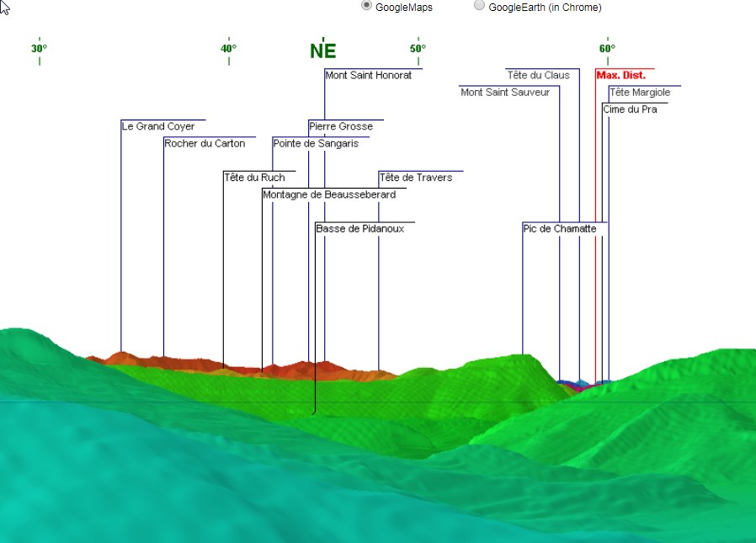
Task: Click the 50° azimuth marker
Action: click(x=418, y=49)
